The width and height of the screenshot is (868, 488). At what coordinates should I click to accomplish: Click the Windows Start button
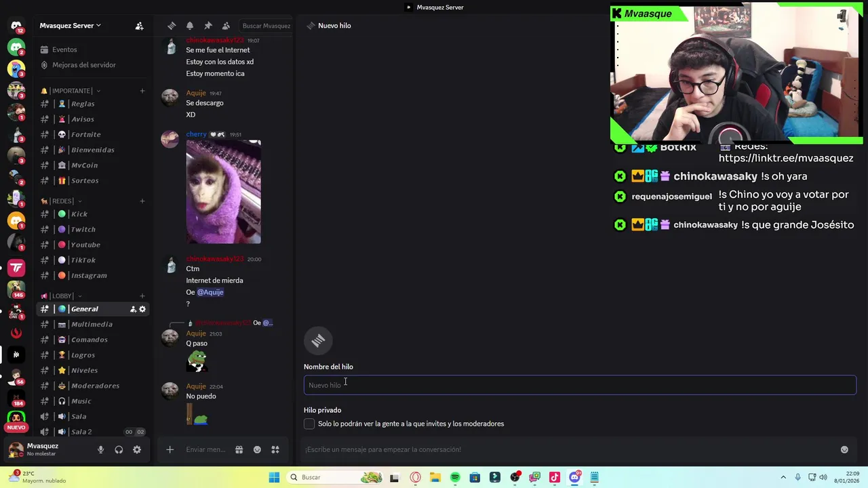[x=274, y=477]
